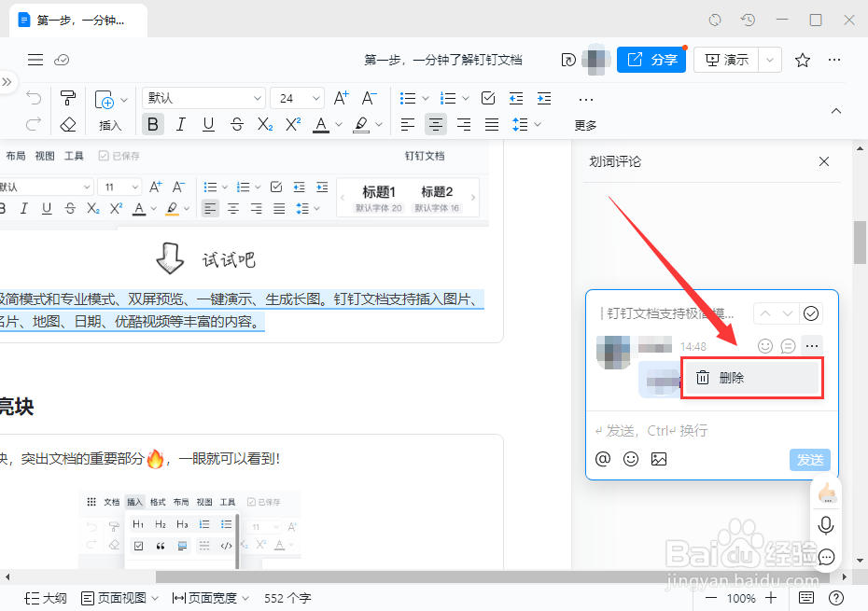Select the format painter tool

68,99
